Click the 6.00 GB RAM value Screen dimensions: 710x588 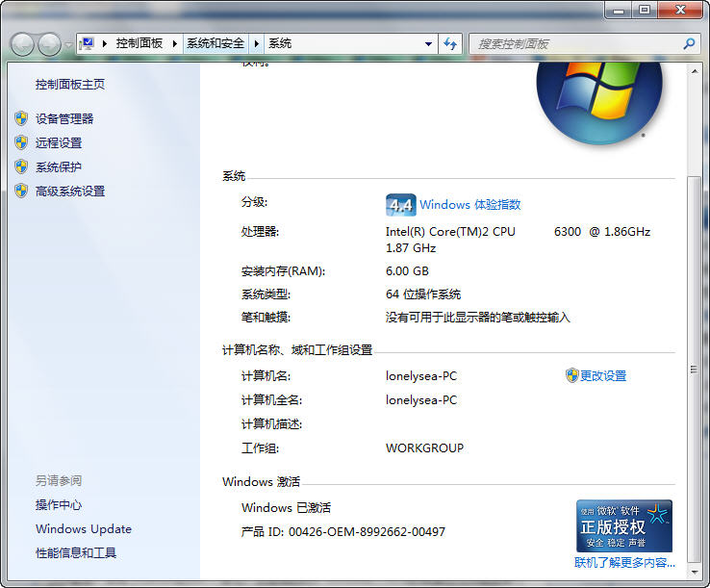(x=407, y=270)
